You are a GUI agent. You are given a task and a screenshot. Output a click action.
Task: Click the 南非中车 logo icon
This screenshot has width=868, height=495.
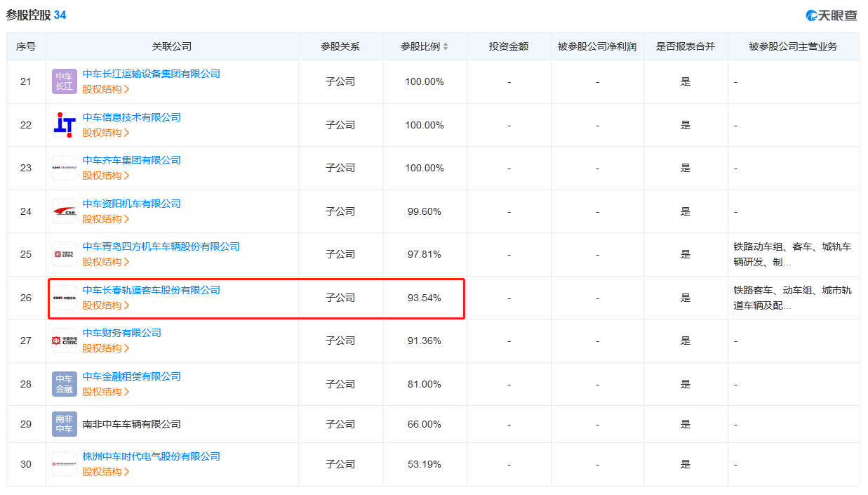pos(65,424)
